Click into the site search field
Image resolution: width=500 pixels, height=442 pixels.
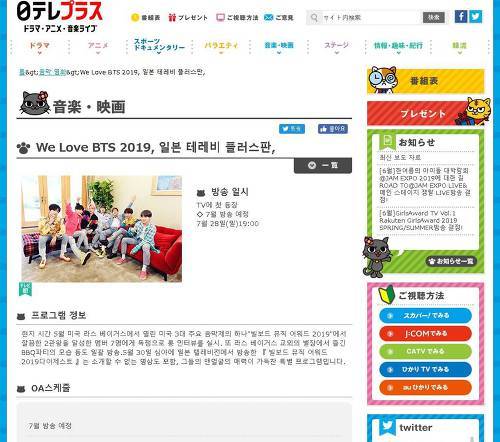click(x=371, y=17)
